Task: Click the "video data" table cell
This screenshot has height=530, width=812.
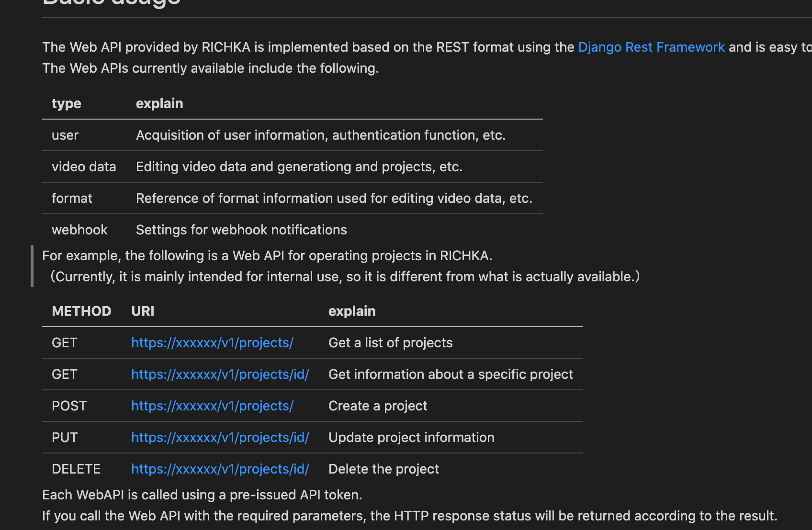Action: 84,166
